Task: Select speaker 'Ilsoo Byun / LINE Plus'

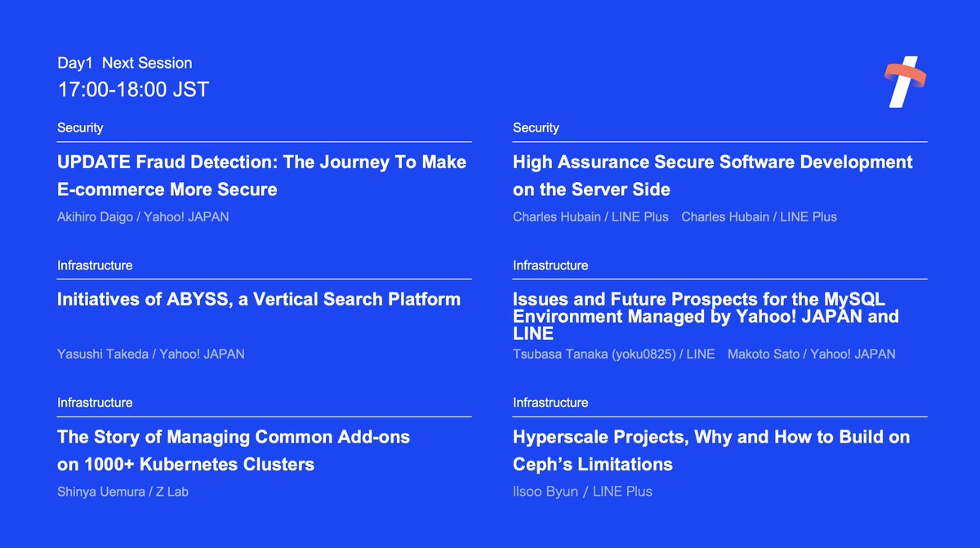Action: coord(582,491)
